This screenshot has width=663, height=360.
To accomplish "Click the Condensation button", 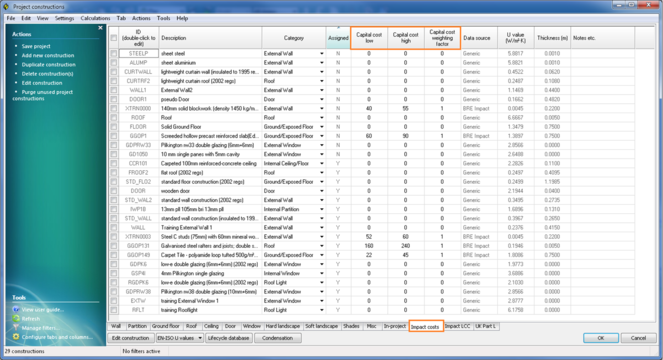I will pyautogui.click(x=278, y=338).
